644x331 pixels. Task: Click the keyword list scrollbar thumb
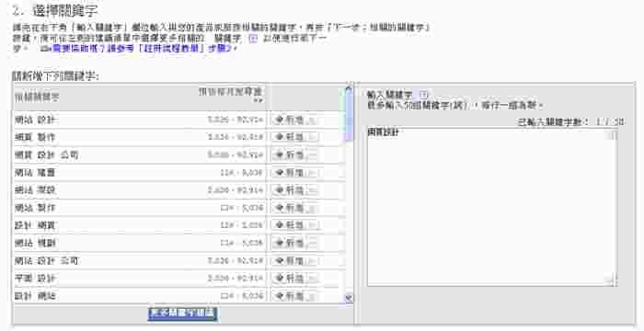(349, 116)
